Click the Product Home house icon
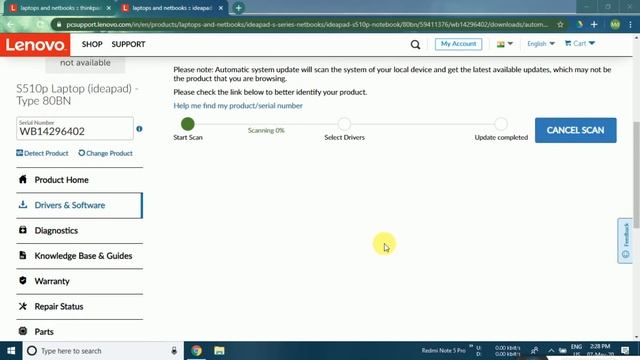This screenshot has height=360, width=640. 23,179
